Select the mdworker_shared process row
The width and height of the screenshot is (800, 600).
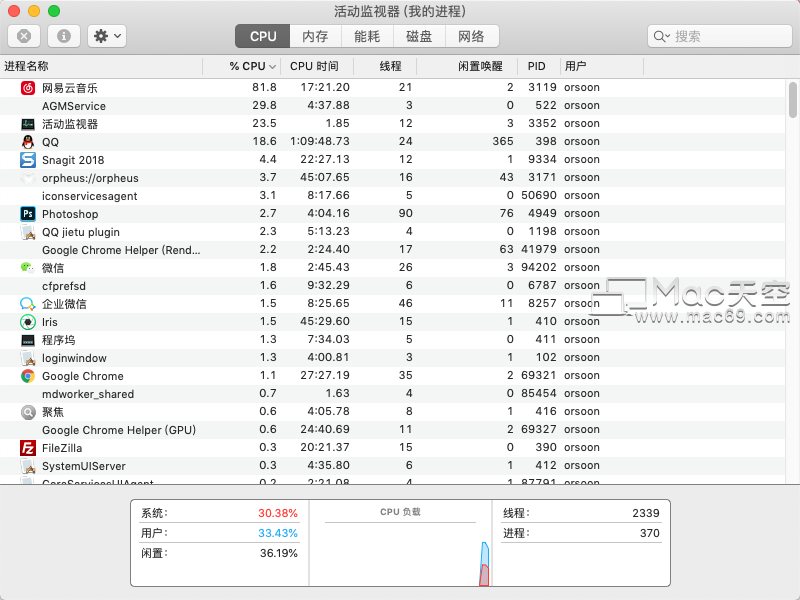393,394
